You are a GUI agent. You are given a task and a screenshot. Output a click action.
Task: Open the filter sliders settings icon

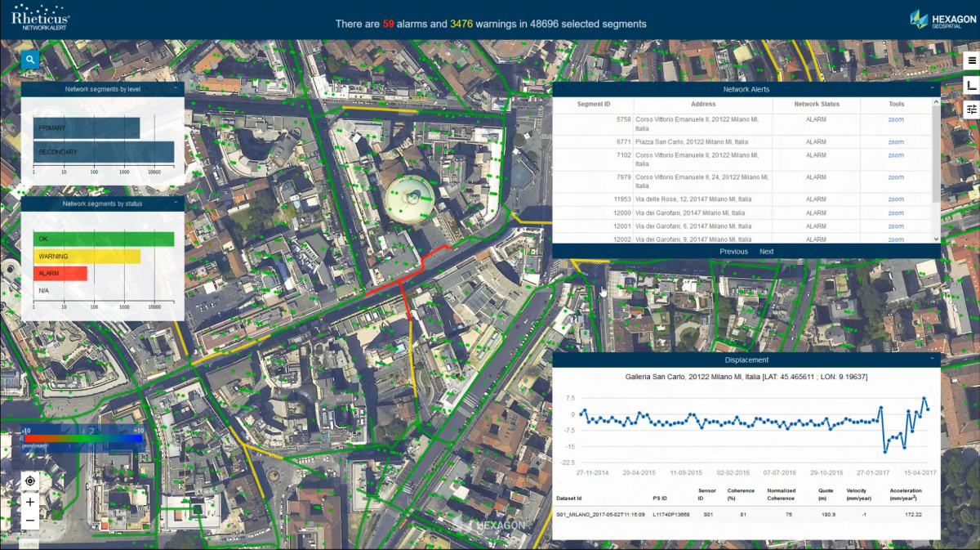click(971, 109)
